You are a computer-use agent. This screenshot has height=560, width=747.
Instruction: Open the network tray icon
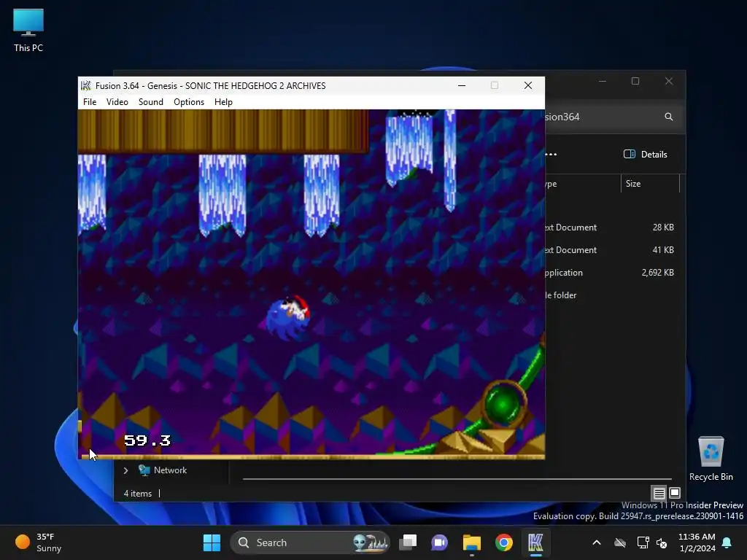pyautogui.click(x=643, y=542)
